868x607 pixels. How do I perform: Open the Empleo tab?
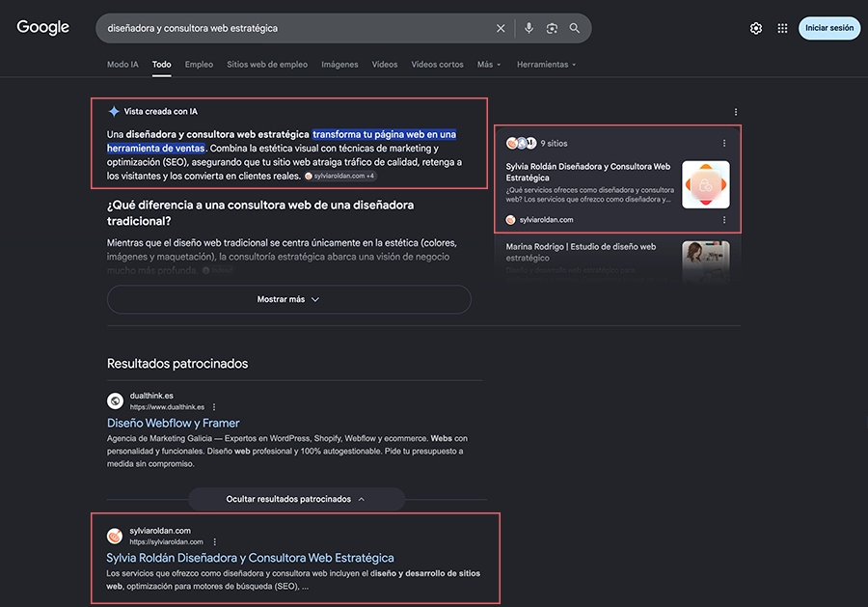pos(199,65)
